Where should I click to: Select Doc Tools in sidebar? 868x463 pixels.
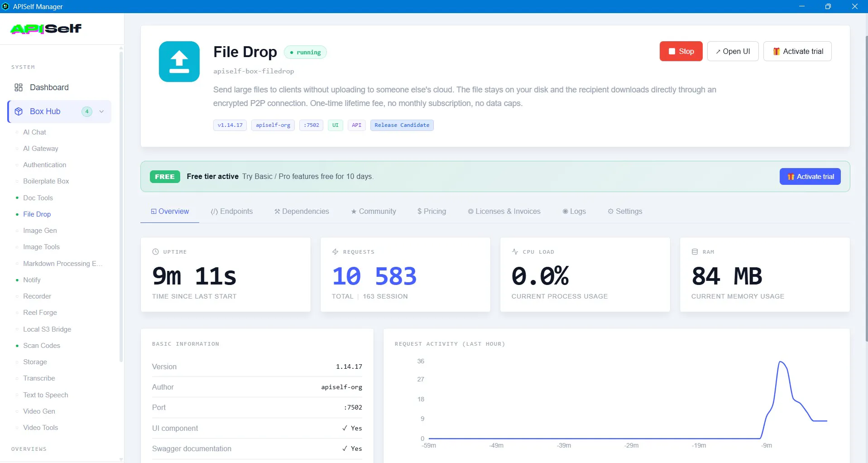click(x=38, y=198)
